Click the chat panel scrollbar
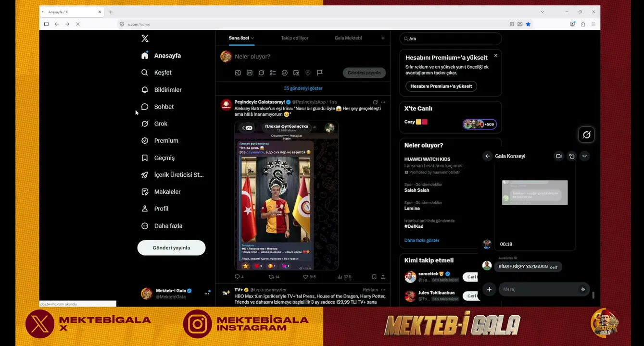 point(593,295)
